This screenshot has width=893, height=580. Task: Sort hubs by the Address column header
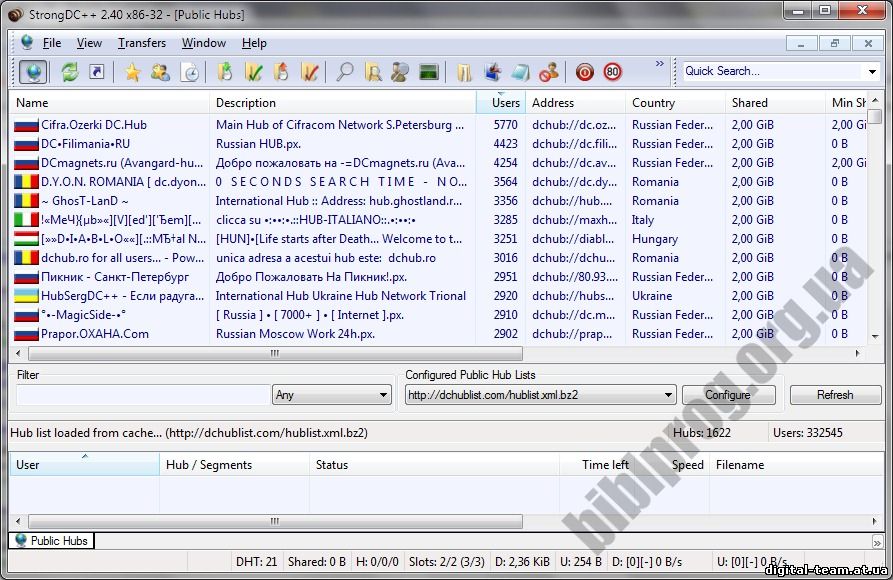tap(575, 103)
